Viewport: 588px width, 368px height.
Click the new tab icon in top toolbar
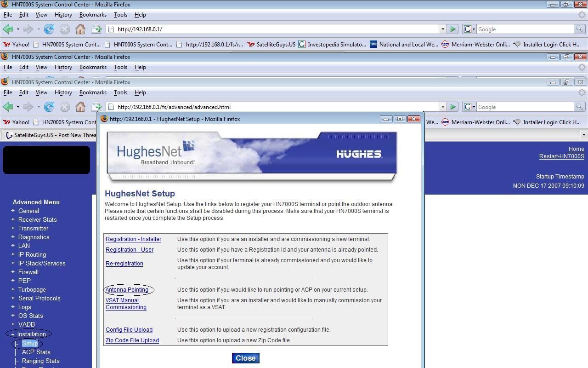(96, 29)
